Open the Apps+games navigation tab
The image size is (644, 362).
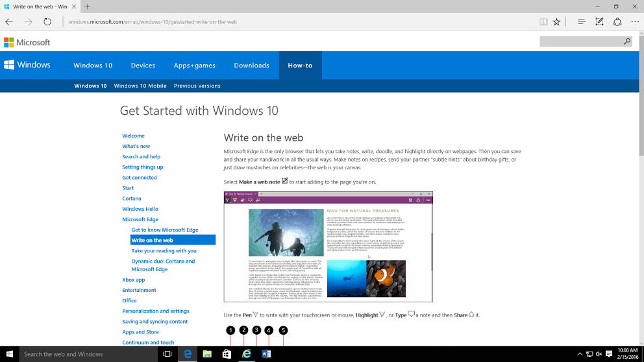[194, 65]
